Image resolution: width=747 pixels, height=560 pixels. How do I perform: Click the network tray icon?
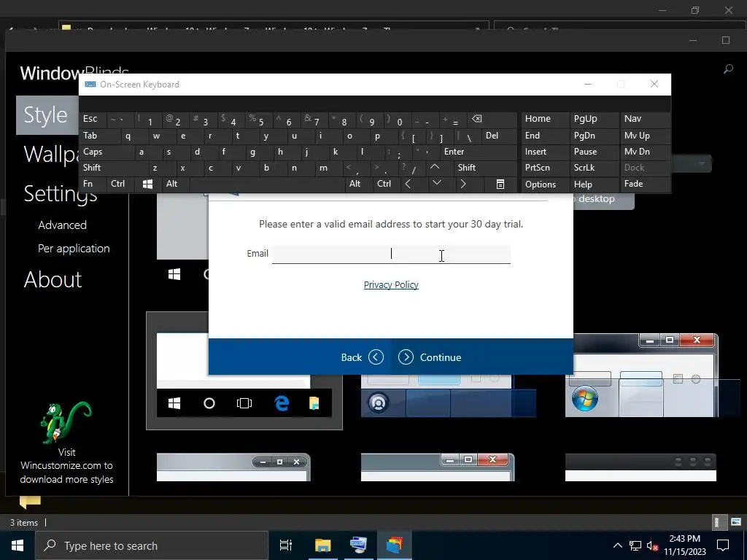point(635,545)
